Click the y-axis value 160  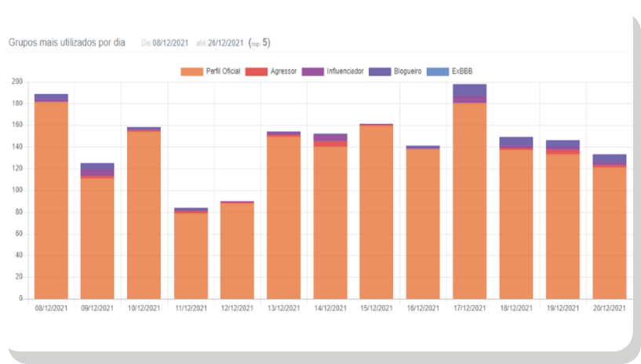(x=16, y=125)
